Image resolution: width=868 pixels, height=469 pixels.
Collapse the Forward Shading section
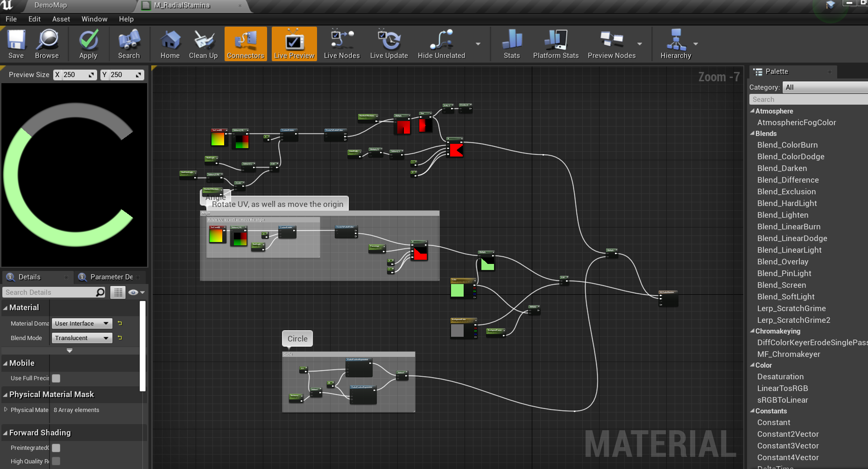point(5,433)
